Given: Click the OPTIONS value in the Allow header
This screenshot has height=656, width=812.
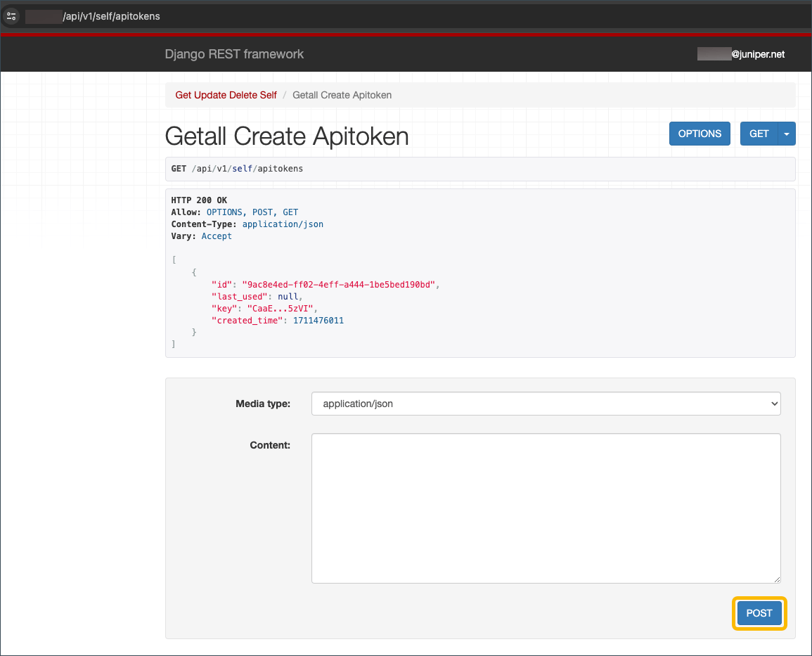Looking at the screenshot, I should click(x=224, y=212).
